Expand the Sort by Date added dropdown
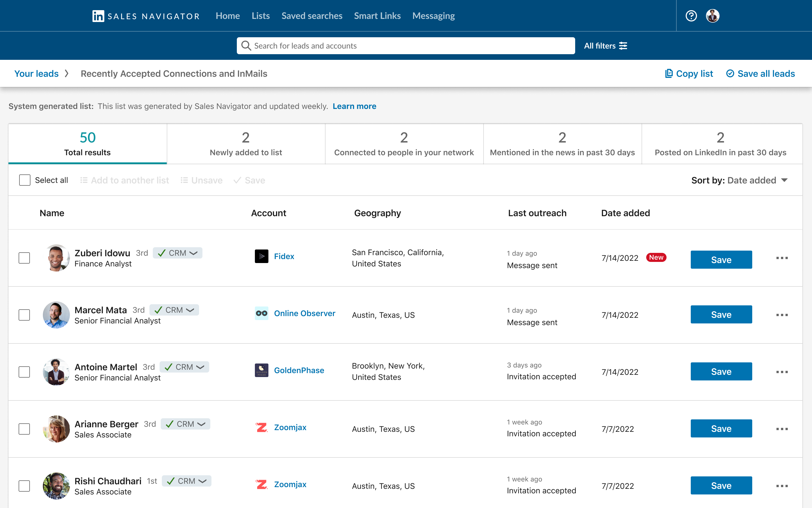The height and width of the screenshot is (508, 812). (x=740, y=180)
